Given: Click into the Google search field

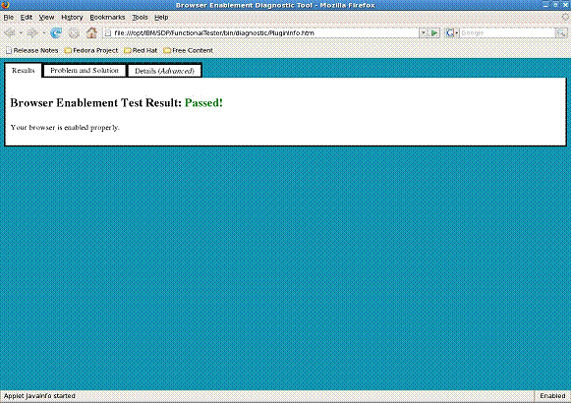Looking at the screenshot, I should [x=507, y=33].
